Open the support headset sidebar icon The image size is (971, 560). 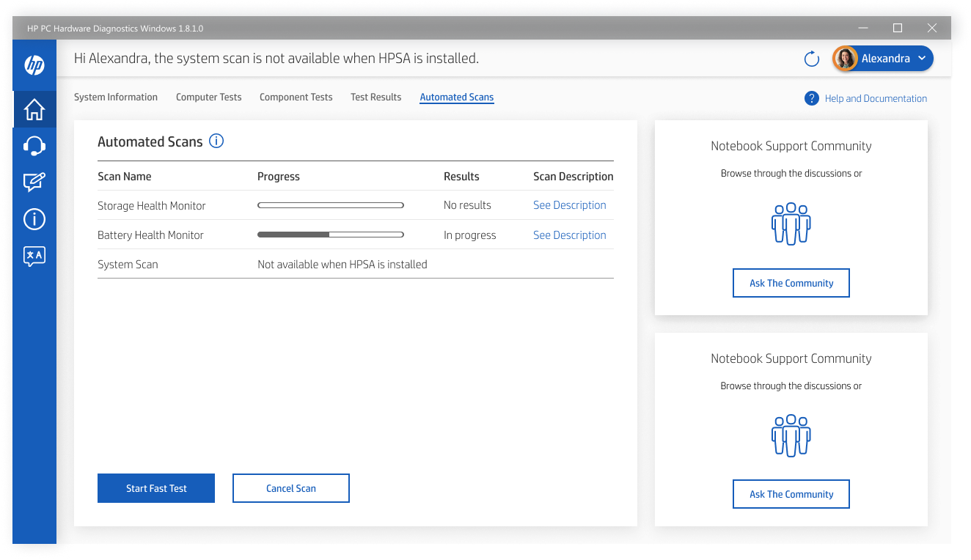(34, 146)
